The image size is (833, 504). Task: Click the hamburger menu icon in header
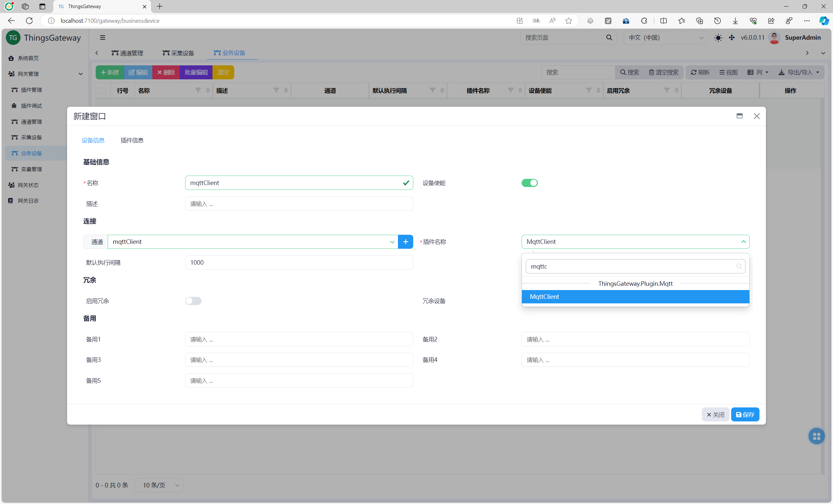point(102,37)
